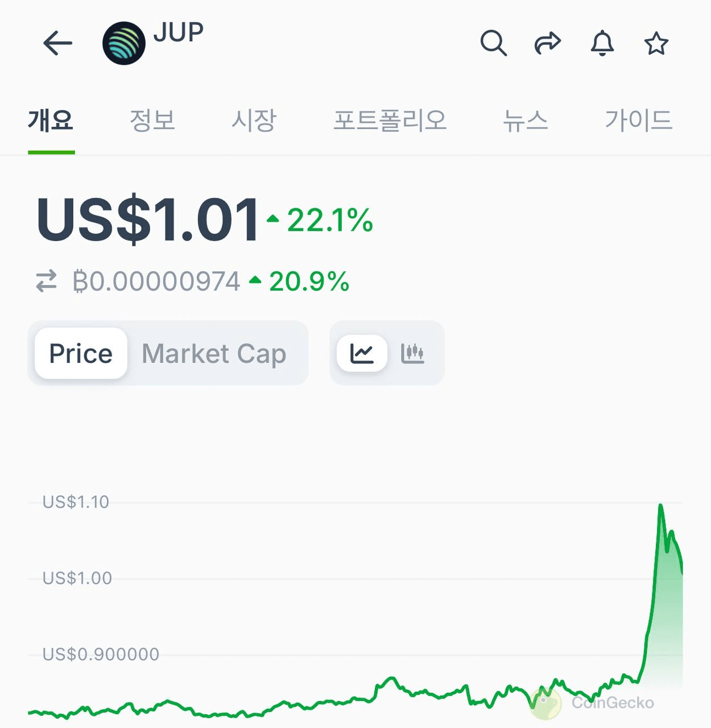Viewport: 711px width, 728px height.
Task: Tap the ₿0.00000974 BTC price
Action: coord(156,282)
